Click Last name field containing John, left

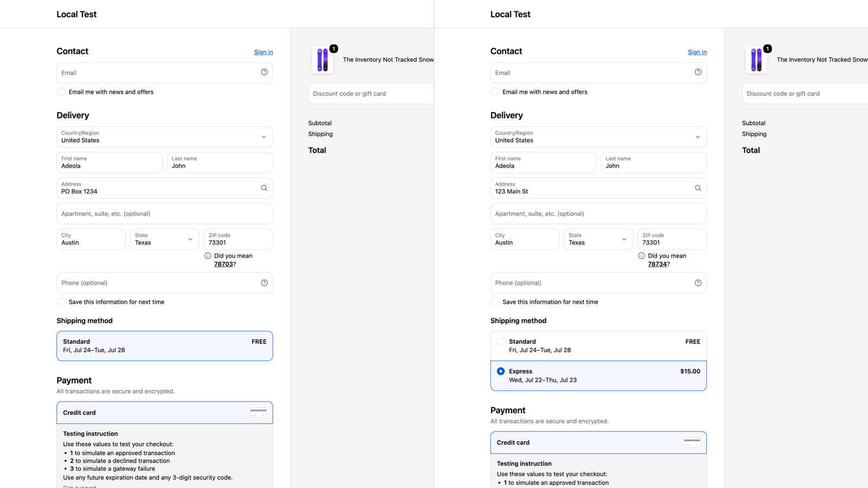click(x=220, y=162)
